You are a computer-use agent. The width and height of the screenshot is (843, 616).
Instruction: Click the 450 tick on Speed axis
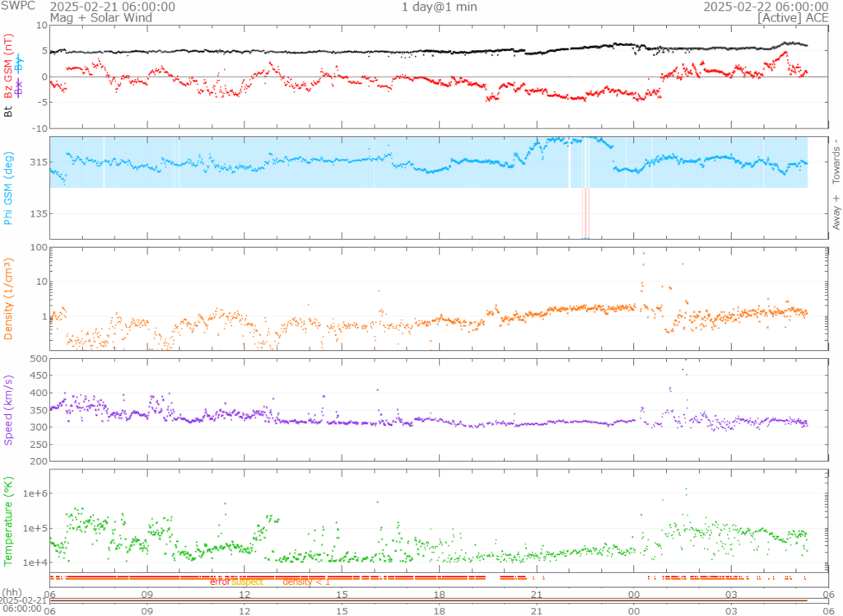click(40, 376)
